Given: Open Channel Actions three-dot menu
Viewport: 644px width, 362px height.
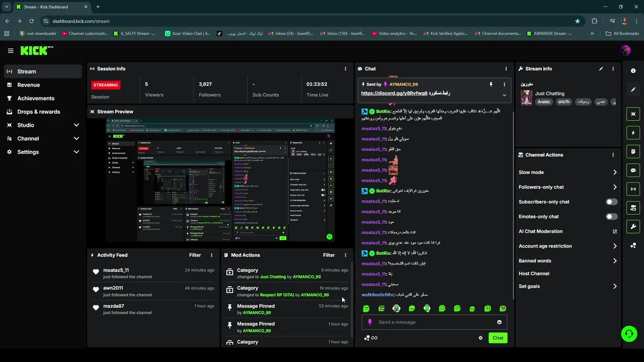Looking at the screenshot, I should tap(613, 155).
